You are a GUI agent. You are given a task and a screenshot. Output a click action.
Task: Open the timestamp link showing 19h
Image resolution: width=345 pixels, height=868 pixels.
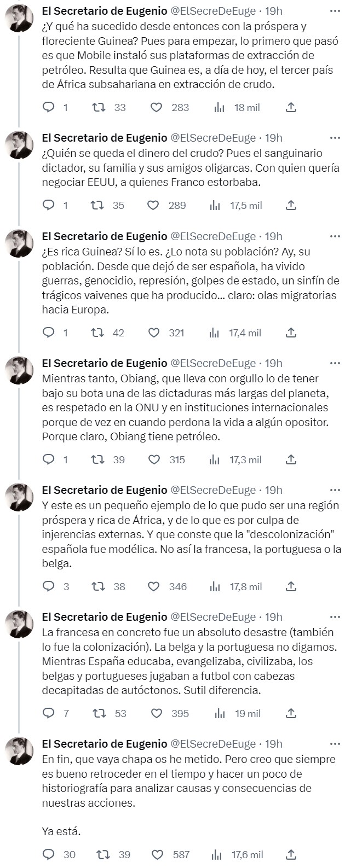(274, 8)
